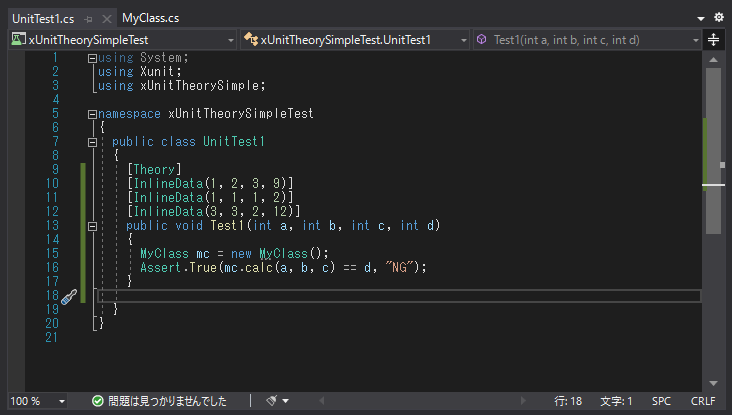
Task: Click the 文字: 1 column indicator
Action: click(x=616, y=401)
